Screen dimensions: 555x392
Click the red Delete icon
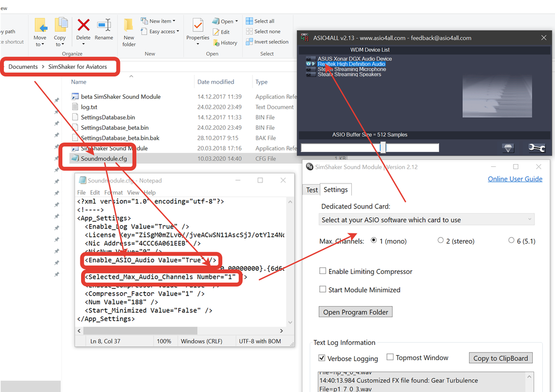83,25
